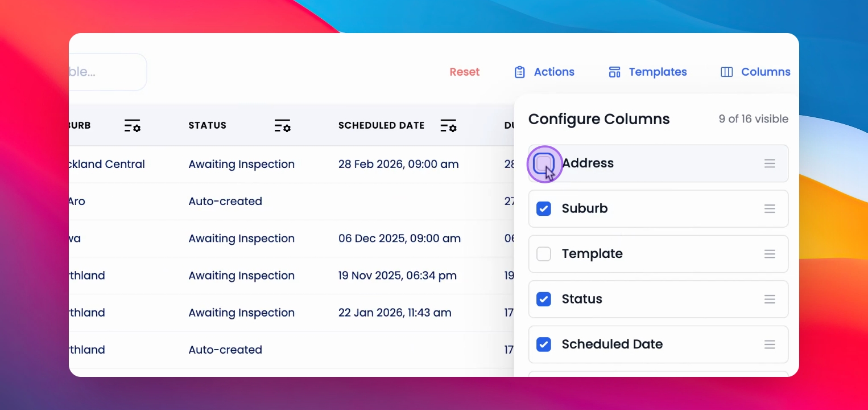
Task: Enable the Template column checkbox
Action: (x=544, y=254)
